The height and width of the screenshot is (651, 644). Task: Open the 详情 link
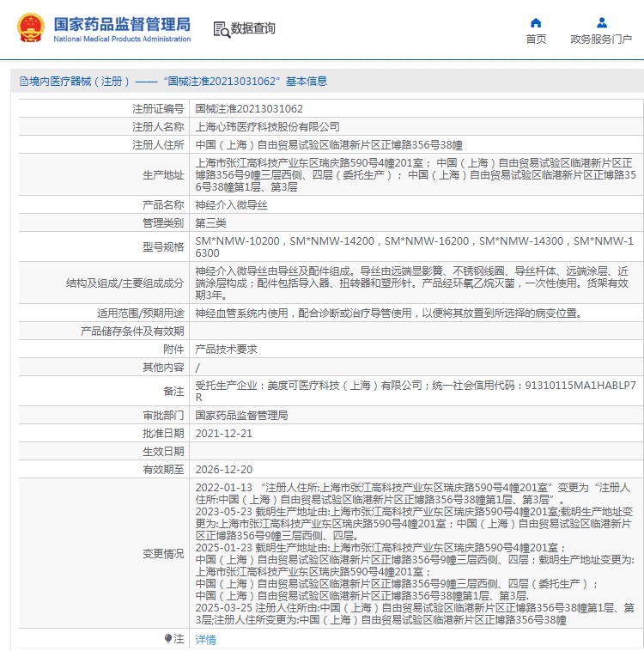(x=205, y=639)
